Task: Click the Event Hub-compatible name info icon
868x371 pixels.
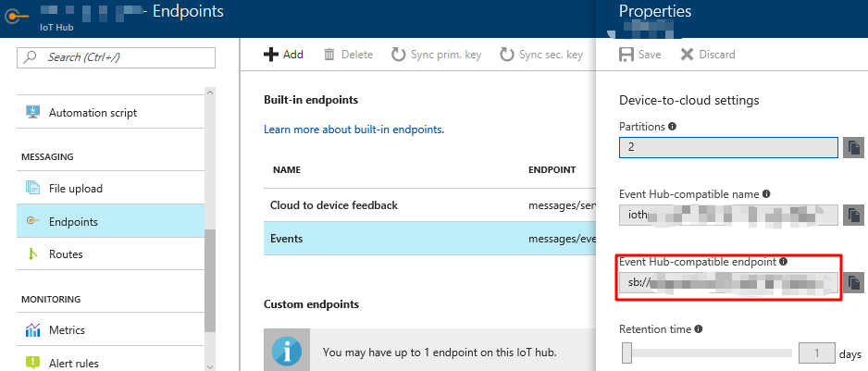Action: 766,194
